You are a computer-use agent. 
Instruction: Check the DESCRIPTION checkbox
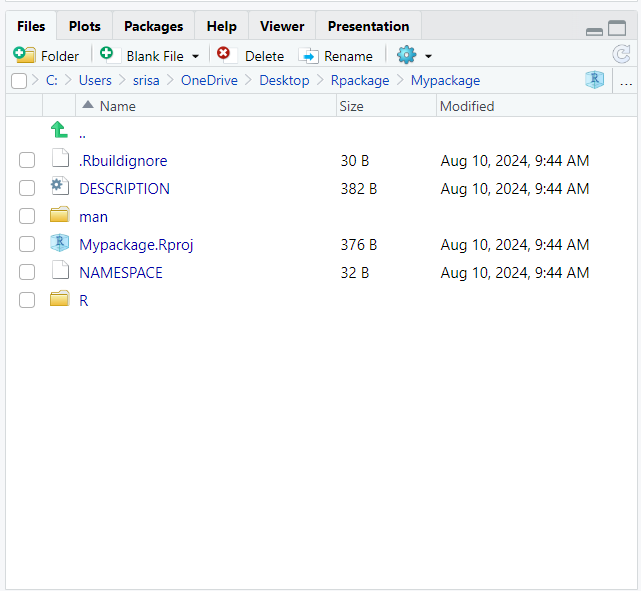(x=27, y=188)
